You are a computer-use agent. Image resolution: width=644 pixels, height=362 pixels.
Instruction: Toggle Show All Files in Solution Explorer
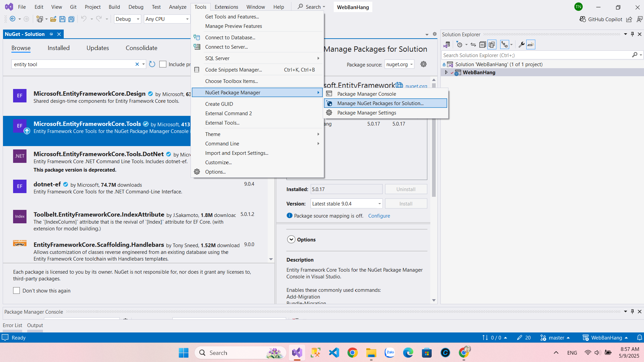(492, 45)
